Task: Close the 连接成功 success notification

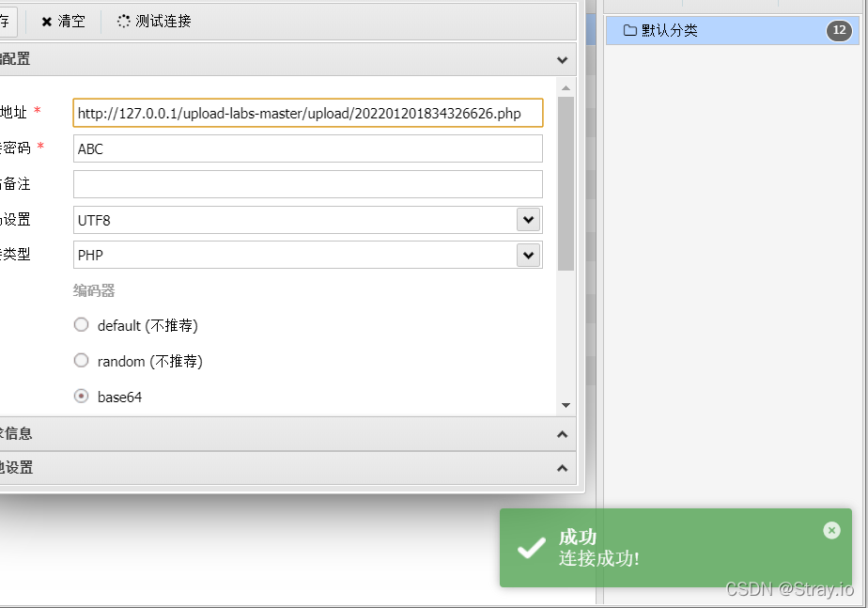Action: [x=831, y=531]
